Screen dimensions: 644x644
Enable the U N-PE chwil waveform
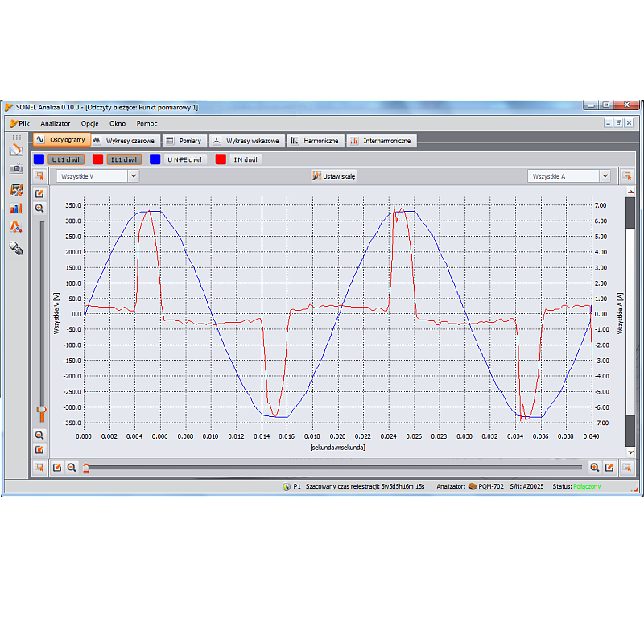point(185,159)
